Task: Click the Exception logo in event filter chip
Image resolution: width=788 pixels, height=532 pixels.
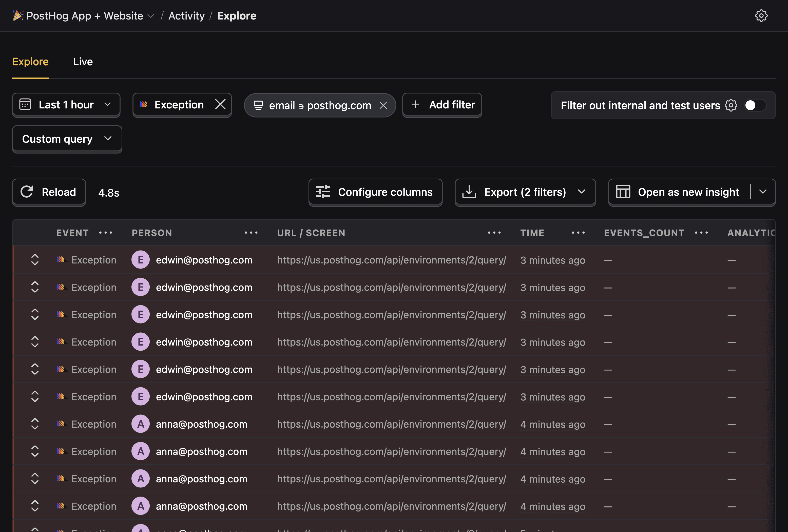Action: coord(144,104)
